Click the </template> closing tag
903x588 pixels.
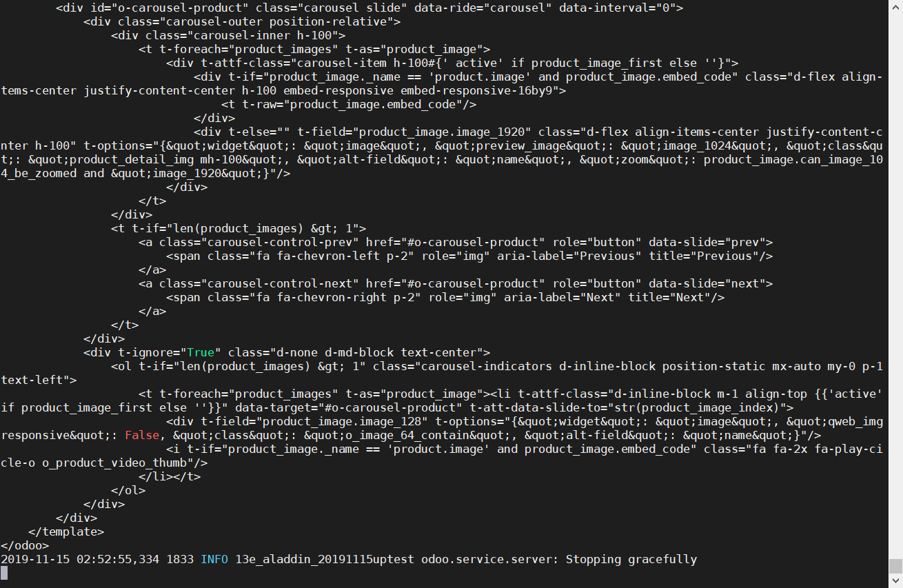tap(65, 531)
